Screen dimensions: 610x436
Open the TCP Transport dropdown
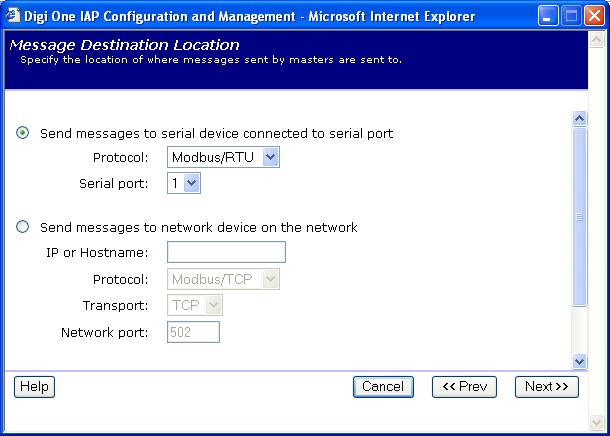(195, 306)
